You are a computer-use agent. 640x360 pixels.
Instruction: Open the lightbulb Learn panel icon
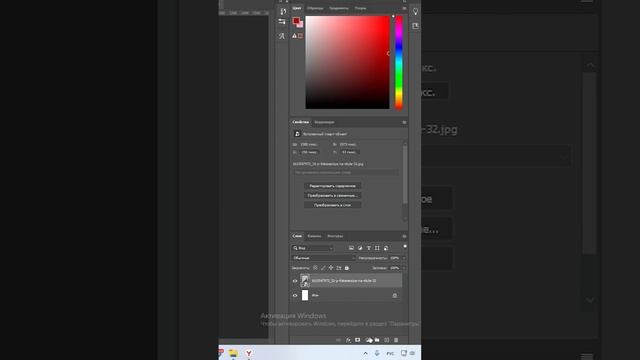(x=415, y=11)
